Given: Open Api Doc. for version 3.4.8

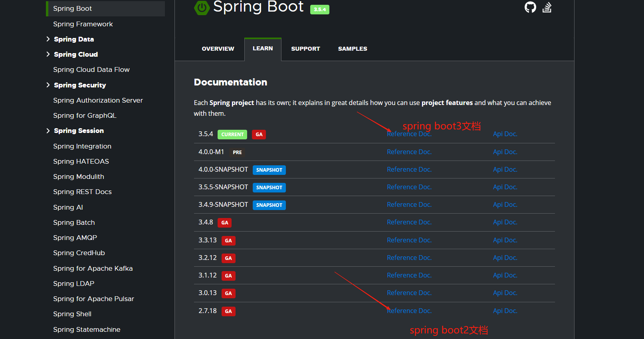Looking at the screenshot, I should tap(505, 222).
